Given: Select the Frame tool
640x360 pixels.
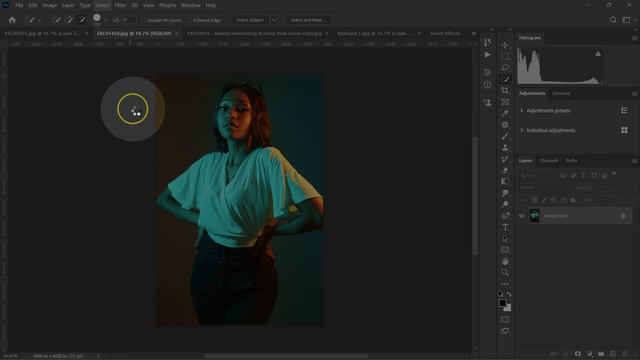Looking at the screenshot, I should pos(505,102).
